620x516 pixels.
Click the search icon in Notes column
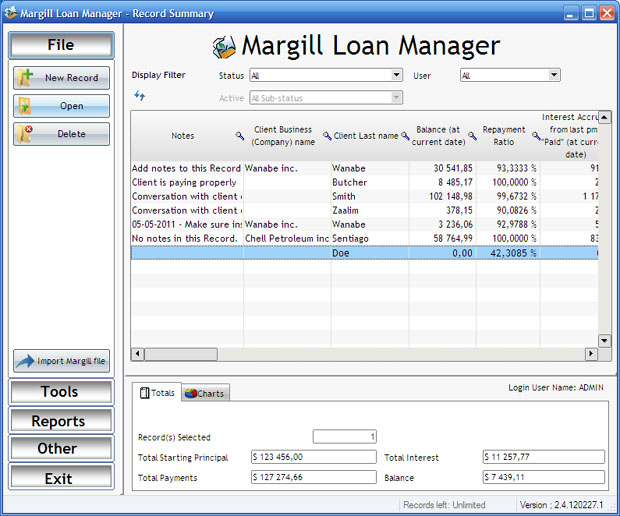click(x=240, y=136)
